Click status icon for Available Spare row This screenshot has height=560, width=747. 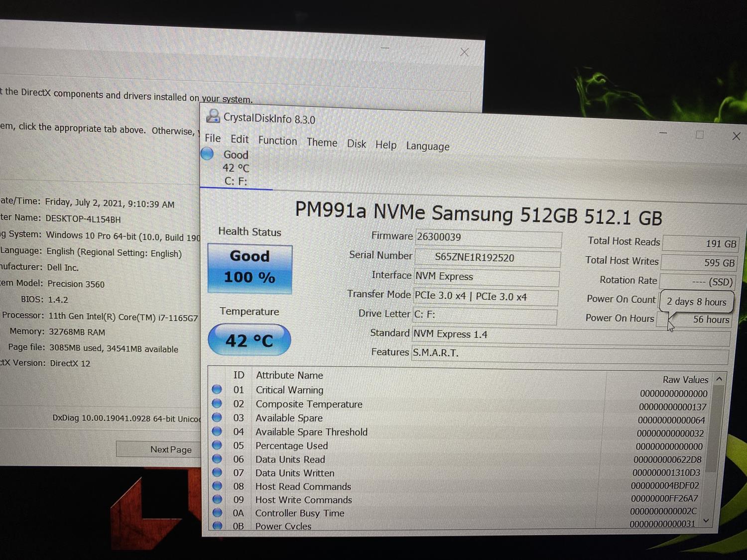click(x=217, y=417)
